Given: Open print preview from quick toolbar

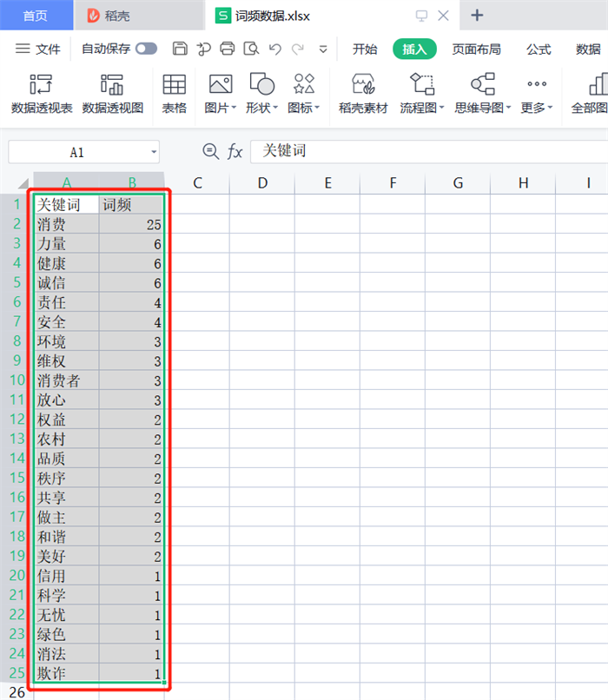Looking at the screenshot, I should pyautogui.click(x=251, y=49).
